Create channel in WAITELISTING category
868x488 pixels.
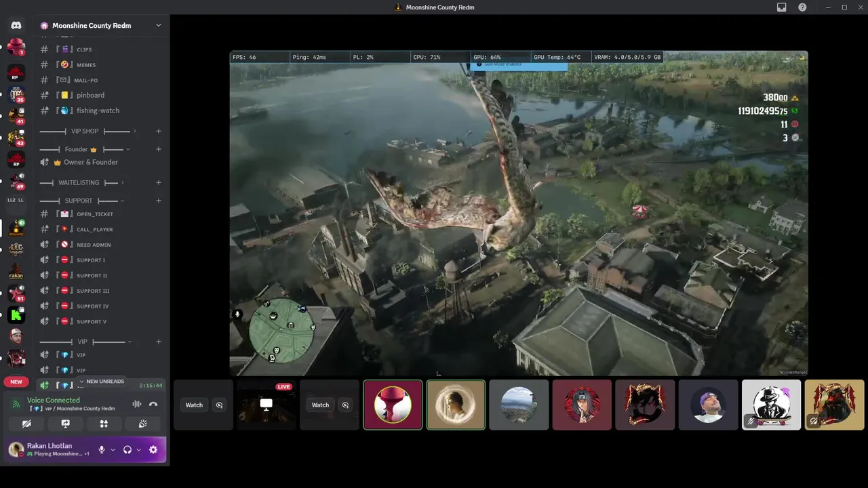coord(158,183)
